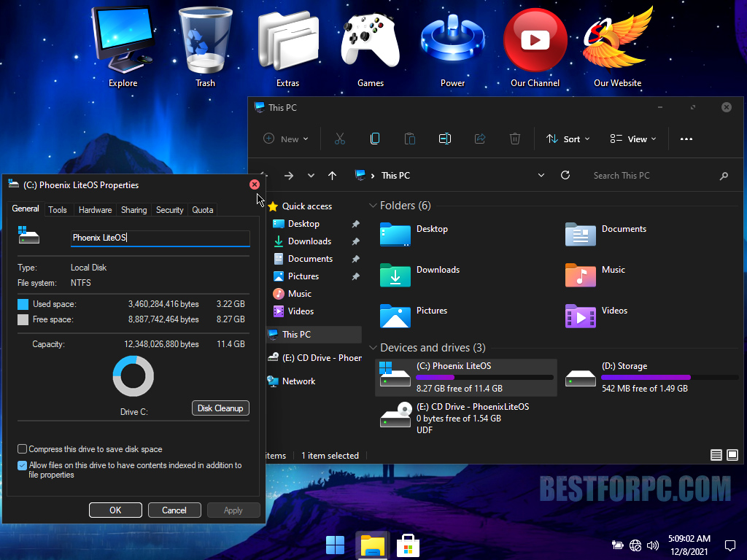This screenshot has width=747, height=560.
Task: Click This PC in the address bar
Action: (x=395, y=176)
